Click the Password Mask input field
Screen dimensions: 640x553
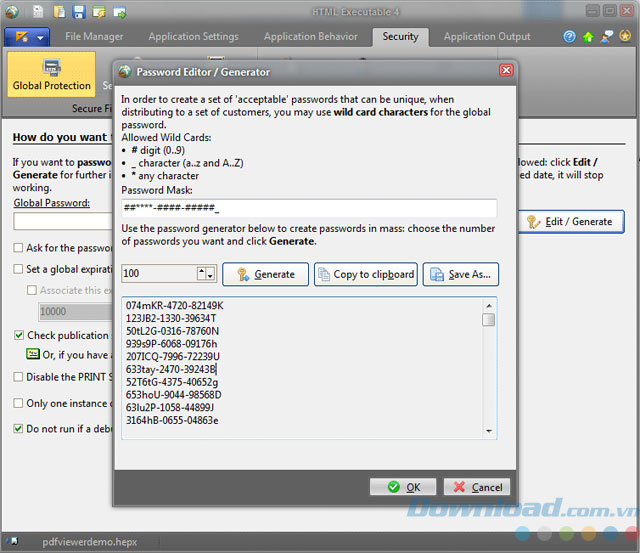pyautogui.click(x=309, y=208)
